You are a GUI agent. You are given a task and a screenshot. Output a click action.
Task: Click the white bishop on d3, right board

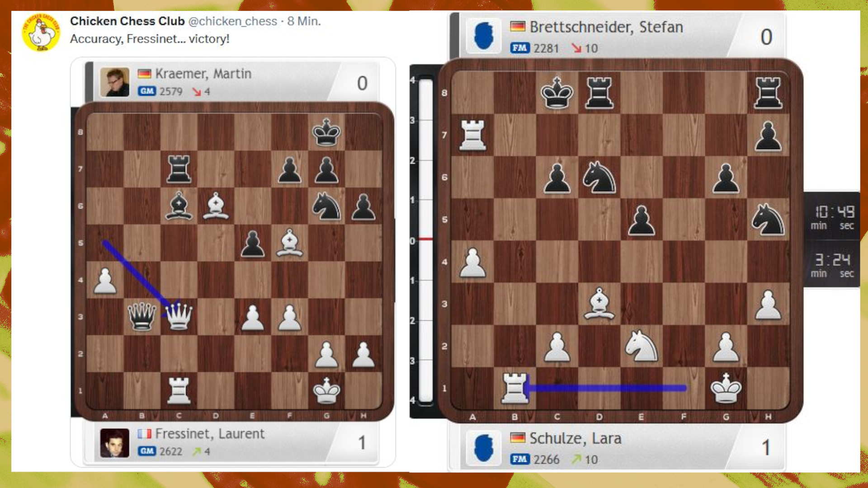click(599, 304)
